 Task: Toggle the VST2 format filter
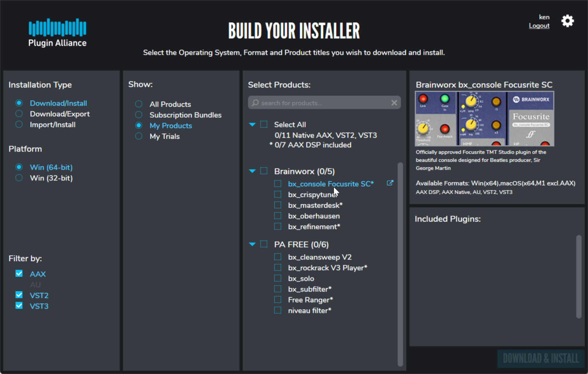[19, 295]
